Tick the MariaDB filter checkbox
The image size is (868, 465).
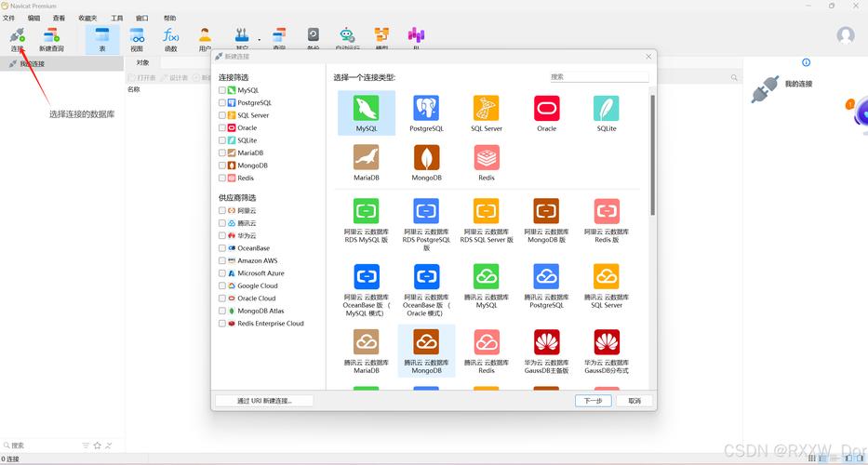(x=222, y=153)
